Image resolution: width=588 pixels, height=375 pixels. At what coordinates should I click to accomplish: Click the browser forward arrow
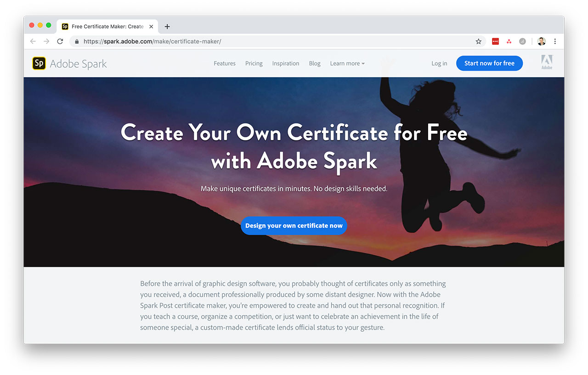(x=46, y=41)
